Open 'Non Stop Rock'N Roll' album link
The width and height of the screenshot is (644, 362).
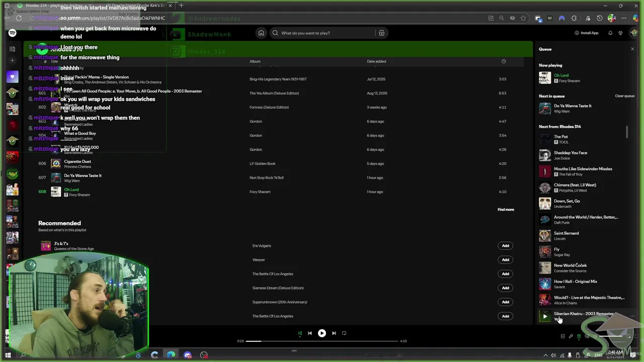(x=266, y=177)
